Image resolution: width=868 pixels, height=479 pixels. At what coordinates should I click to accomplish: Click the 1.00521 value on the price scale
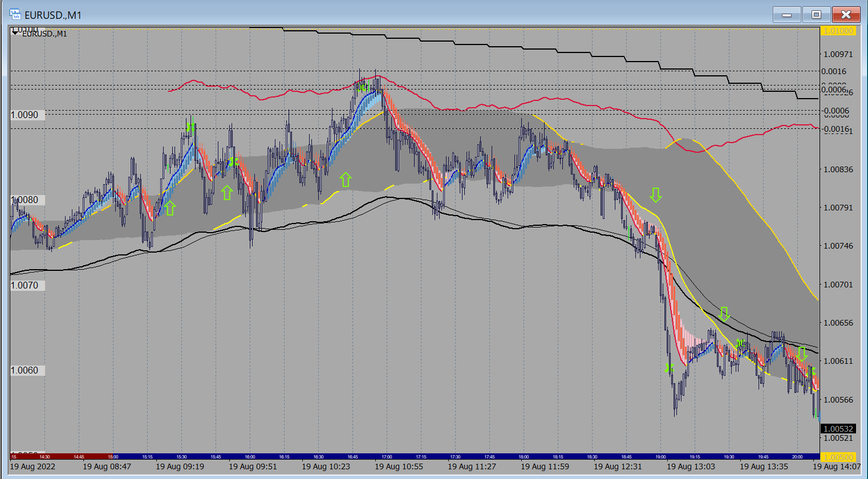[x=838, y=438]
